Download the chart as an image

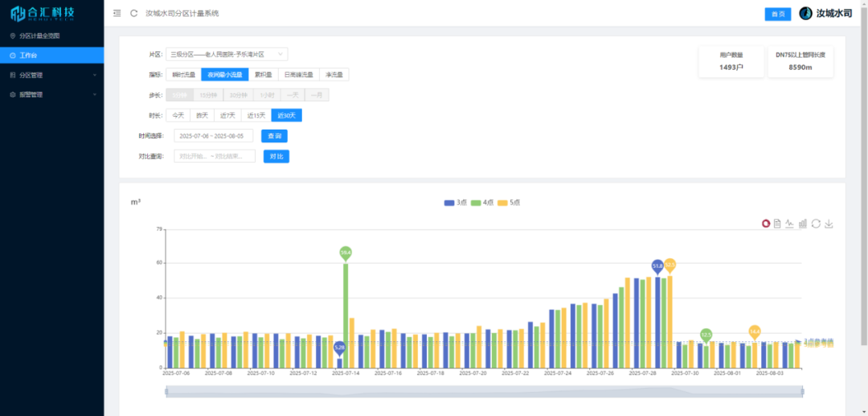[829, 223]
